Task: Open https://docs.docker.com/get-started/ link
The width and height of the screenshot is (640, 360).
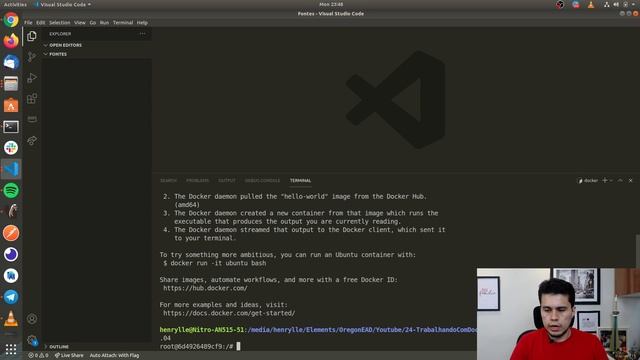Action: click(229, 313)
